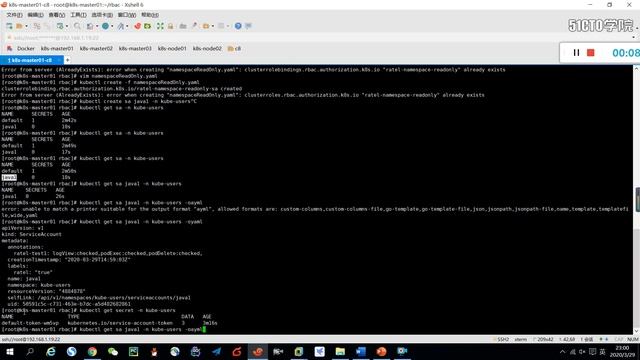
Task: Click 'SSH2' in the status bar
Action: click(x=503, y=340)
